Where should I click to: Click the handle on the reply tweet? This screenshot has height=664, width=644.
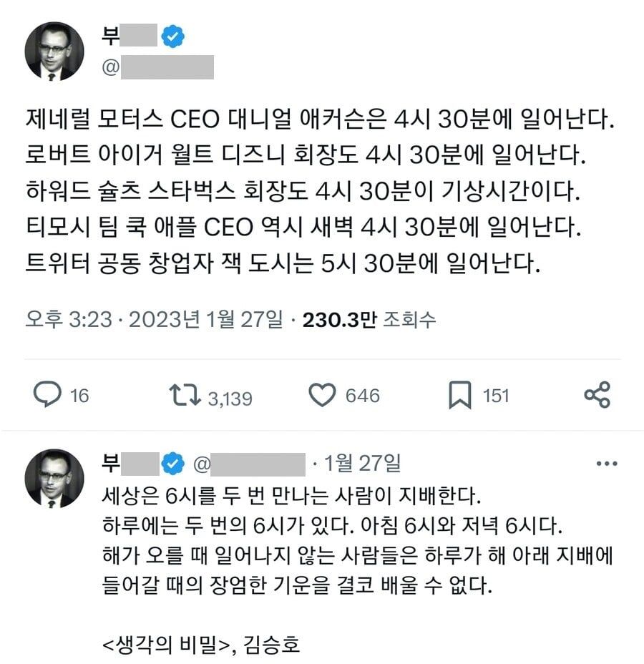tap(250, 464)
